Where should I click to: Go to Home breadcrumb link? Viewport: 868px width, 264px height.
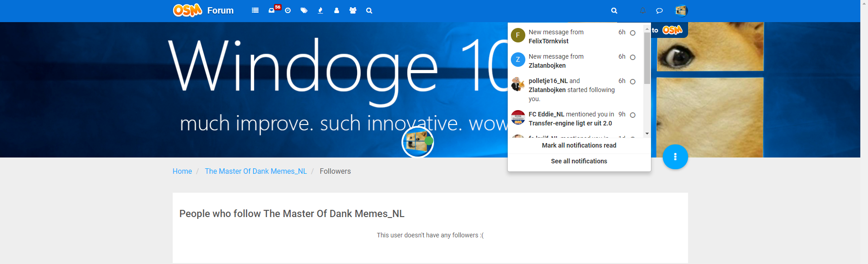pyautogui.click(x=182, y=171)
